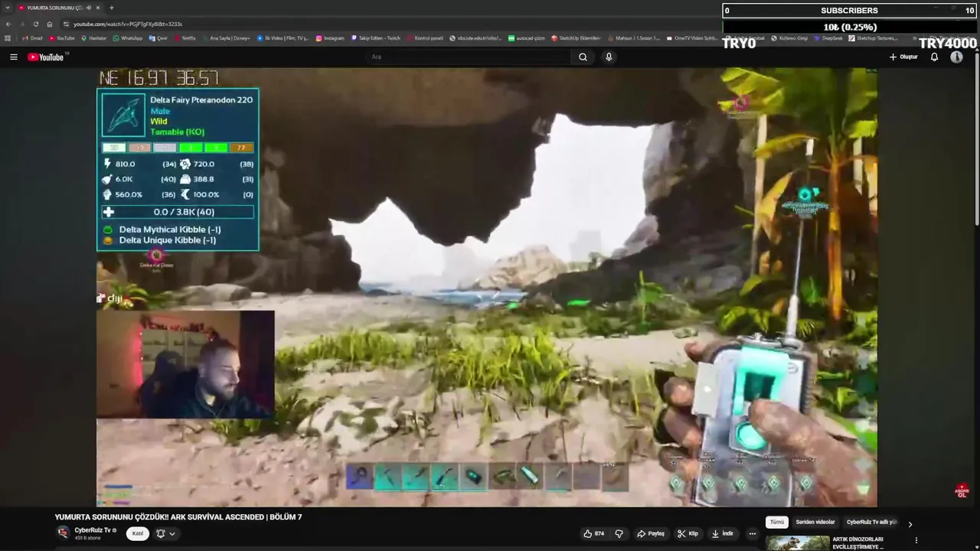980x551 pixels.
Task: Mute the tab via its speaker icon
Action: [x=88, y=8]
